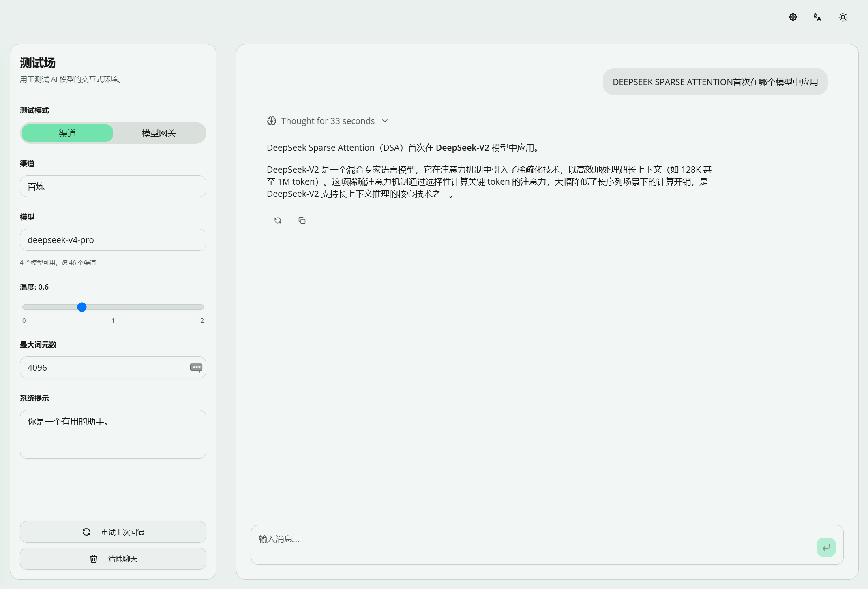The height and width of the screenshot is (589, 868).
Task: Switch to 模型网关 test mode
Action: pyautogui.click(x=159, y=133)
